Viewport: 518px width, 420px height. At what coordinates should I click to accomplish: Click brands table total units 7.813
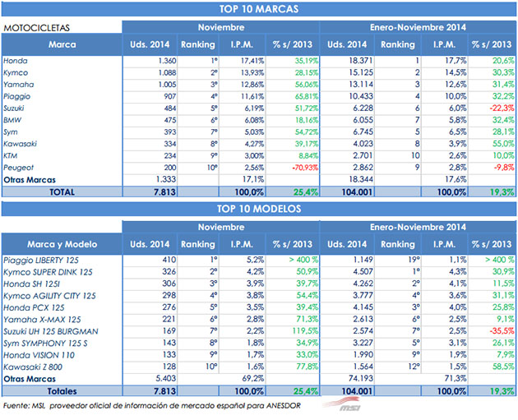[x=164, y=192]
